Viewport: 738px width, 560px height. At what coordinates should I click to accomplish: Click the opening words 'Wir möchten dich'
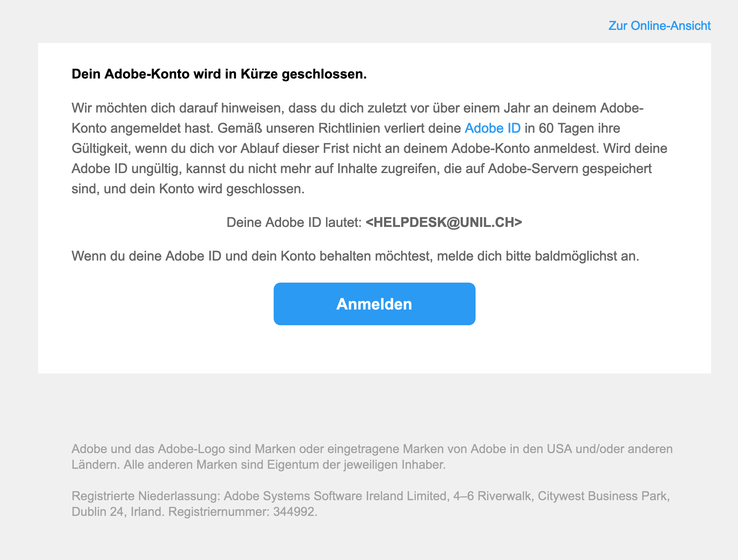(x=120, y=108)
